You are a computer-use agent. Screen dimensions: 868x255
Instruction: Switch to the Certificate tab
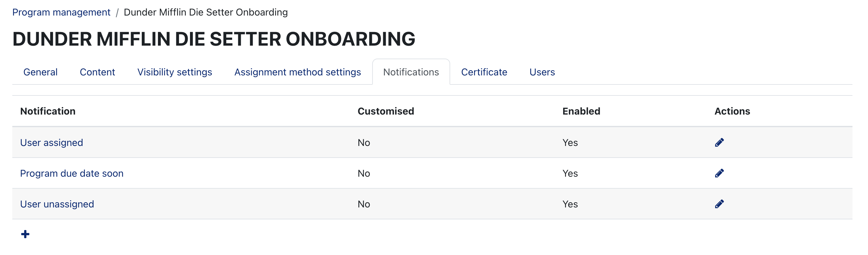pyautogui.click(x=484, y=72)
